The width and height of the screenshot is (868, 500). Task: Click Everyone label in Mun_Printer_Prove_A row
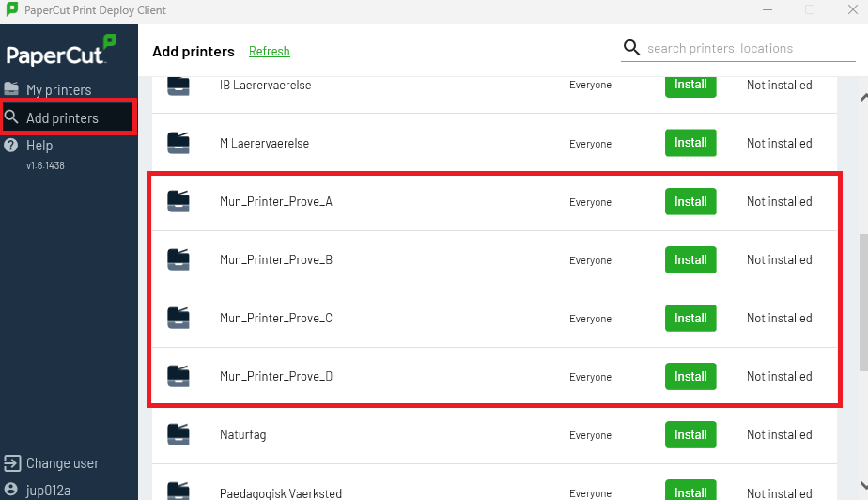pos(590,202)
